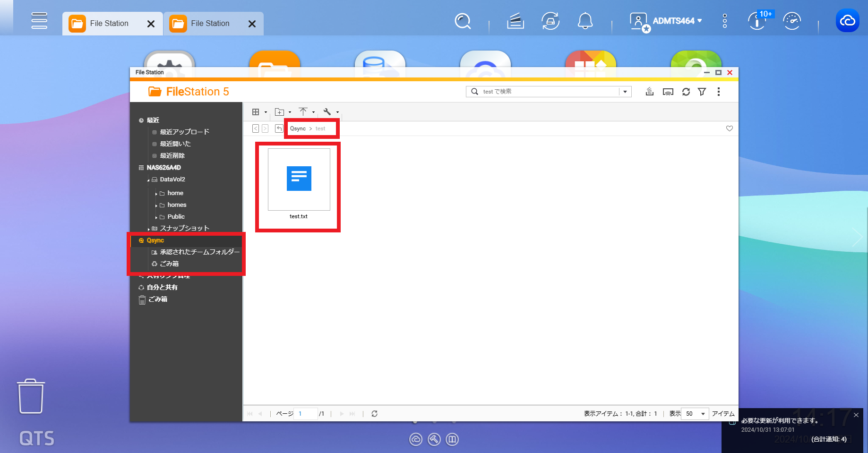Viewport: 868px width, 453px height.
Task: Close the second File Station tab
Action: point(252,24)
